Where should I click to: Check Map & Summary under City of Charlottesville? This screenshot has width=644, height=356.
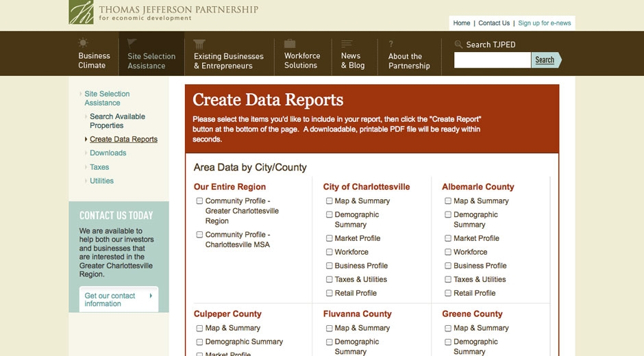click(x=330, y=201)
